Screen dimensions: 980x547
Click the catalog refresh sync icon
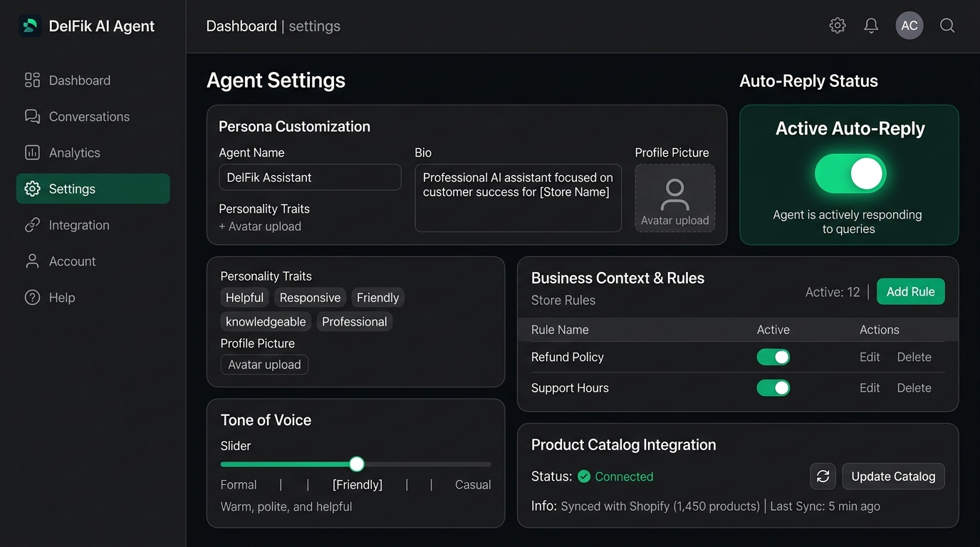[x=823, y=476]
